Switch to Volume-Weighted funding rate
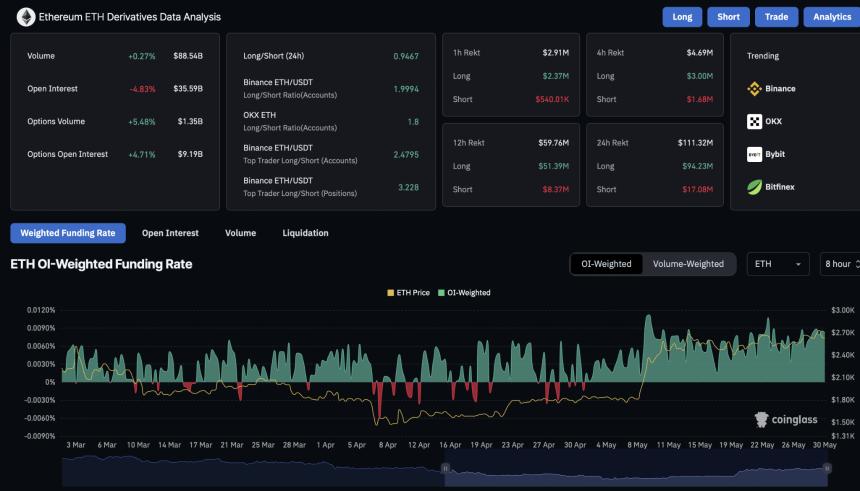This screenshot has height=491, width=860. [x=688, y=264]
